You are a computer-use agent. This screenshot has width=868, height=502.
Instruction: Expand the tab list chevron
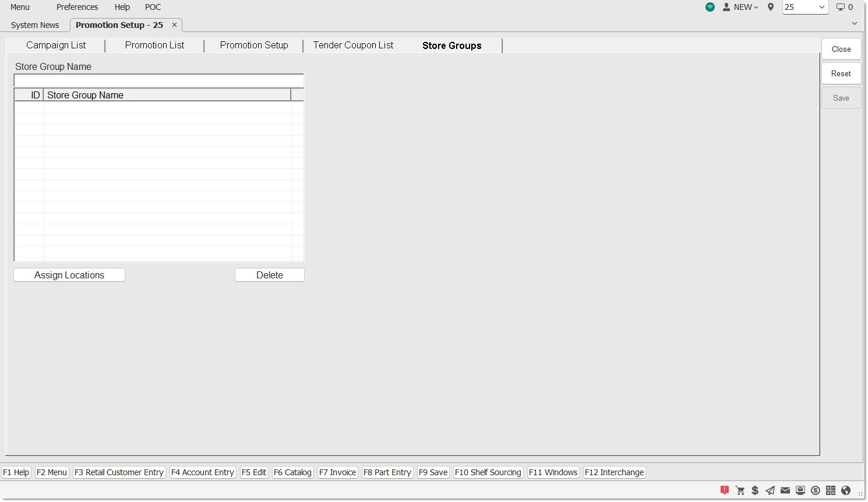[x=854, y=23]
